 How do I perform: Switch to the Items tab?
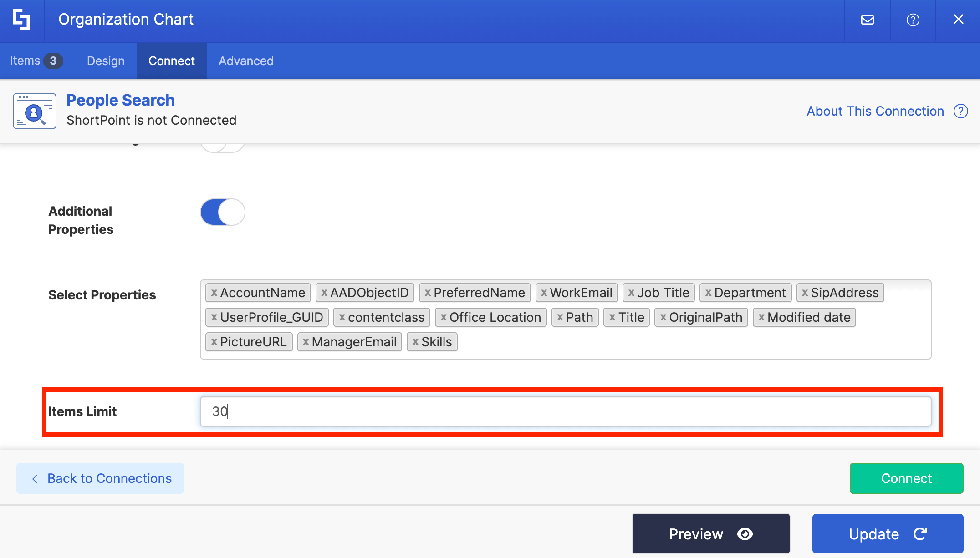click(36, 61)
